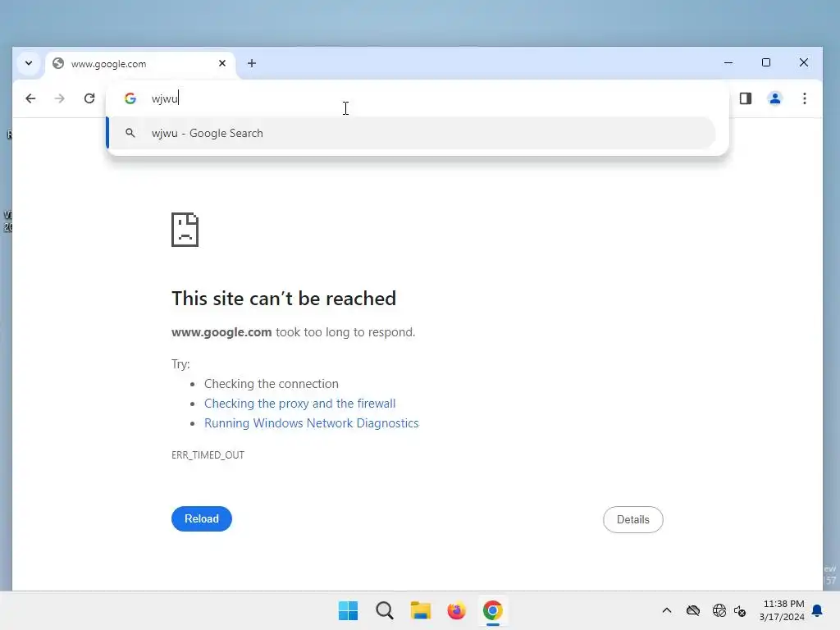Open the Windows Start menu

pyautogui.click(x=348, y=610)
